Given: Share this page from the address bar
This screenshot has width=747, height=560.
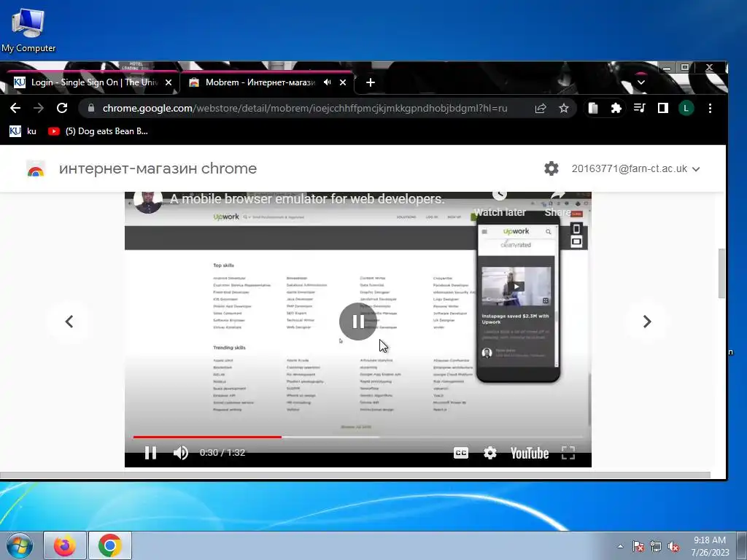Looking at the screenshot, I should 541,108.
